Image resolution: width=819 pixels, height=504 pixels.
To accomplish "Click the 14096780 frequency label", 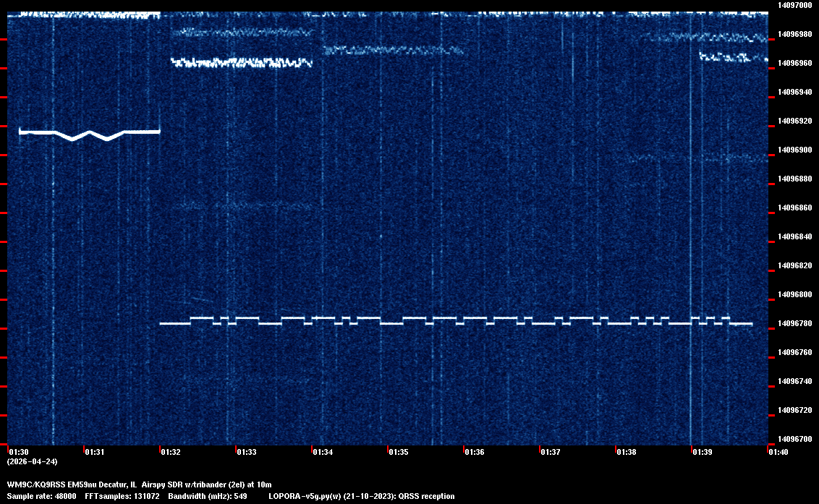I will (x=795, y=323).
